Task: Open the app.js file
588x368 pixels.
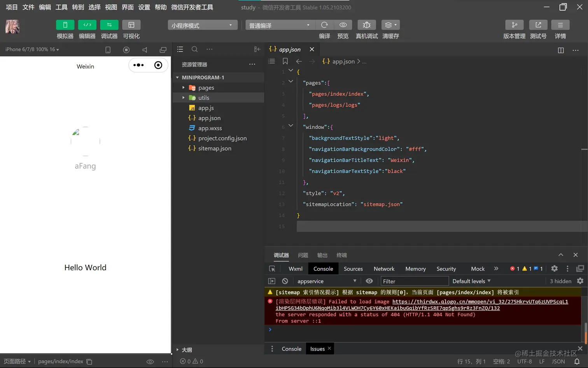Action: pos(218,108)
